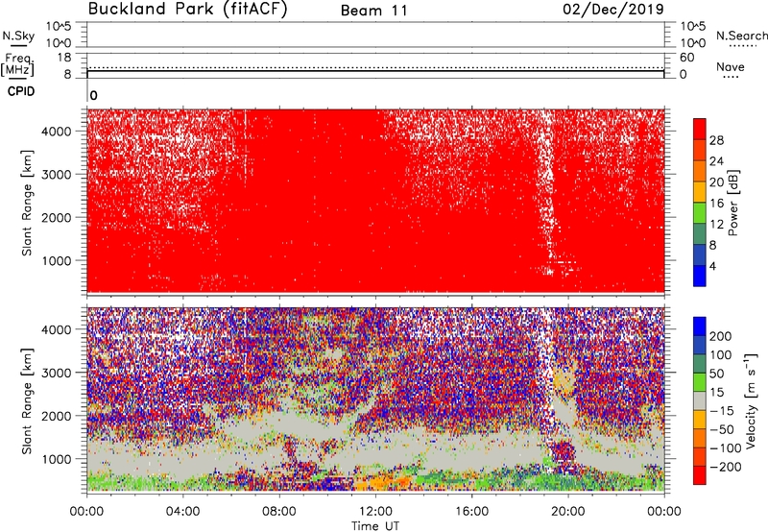Image resolution: width=768 pixels, height=532 pixels.
Task: Click the red top segment of Power colorbar
Action: tap(700, 129)
